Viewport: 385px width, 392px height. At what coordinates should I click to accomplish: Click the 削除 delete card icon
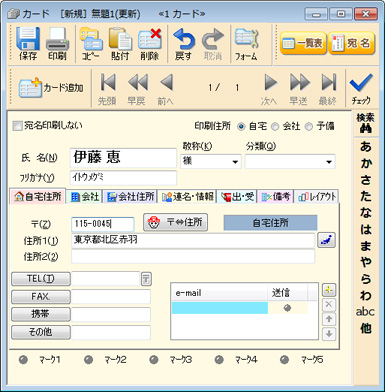coord(150,40)
